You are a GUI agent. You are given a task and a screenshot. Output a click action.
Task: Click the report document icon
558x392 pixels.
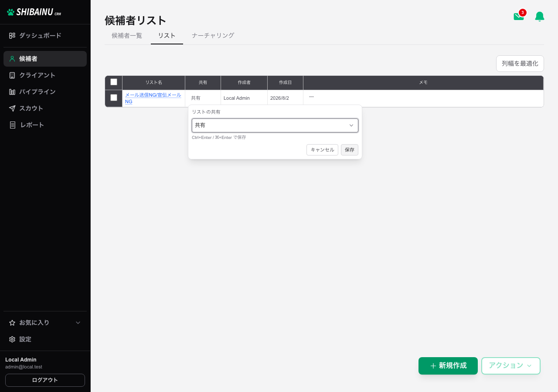(x=12, y=125)
